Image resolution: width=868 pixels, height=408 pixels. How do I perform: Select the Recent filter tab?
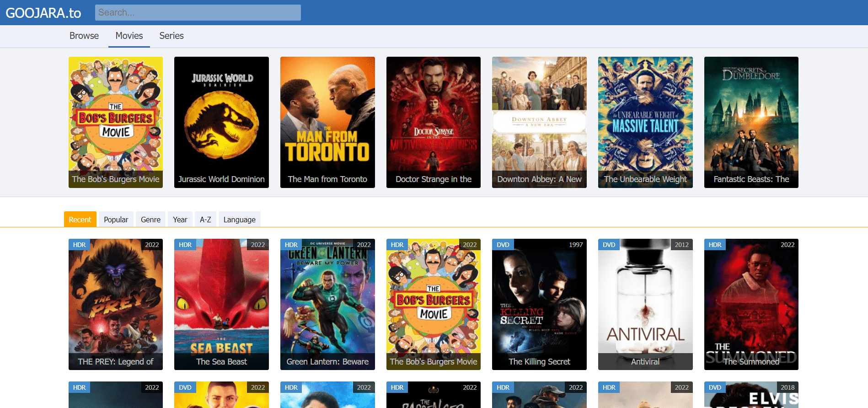tap(80, 220)
